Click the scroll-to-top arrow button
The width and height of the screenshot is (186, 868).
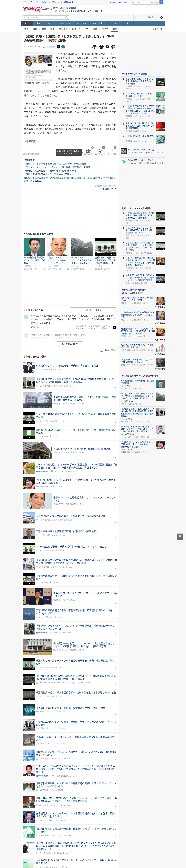pyautogui.click(x=180, y=537)
